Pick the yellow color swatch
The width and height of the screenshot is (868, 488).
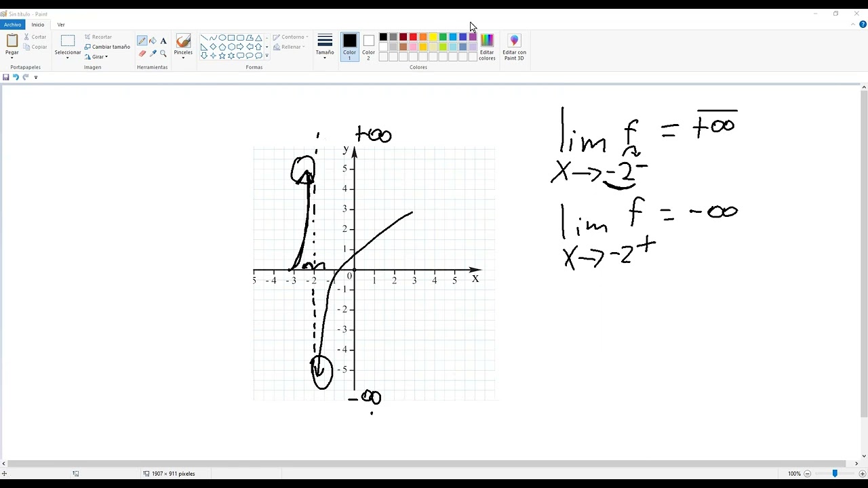(433, 37)
